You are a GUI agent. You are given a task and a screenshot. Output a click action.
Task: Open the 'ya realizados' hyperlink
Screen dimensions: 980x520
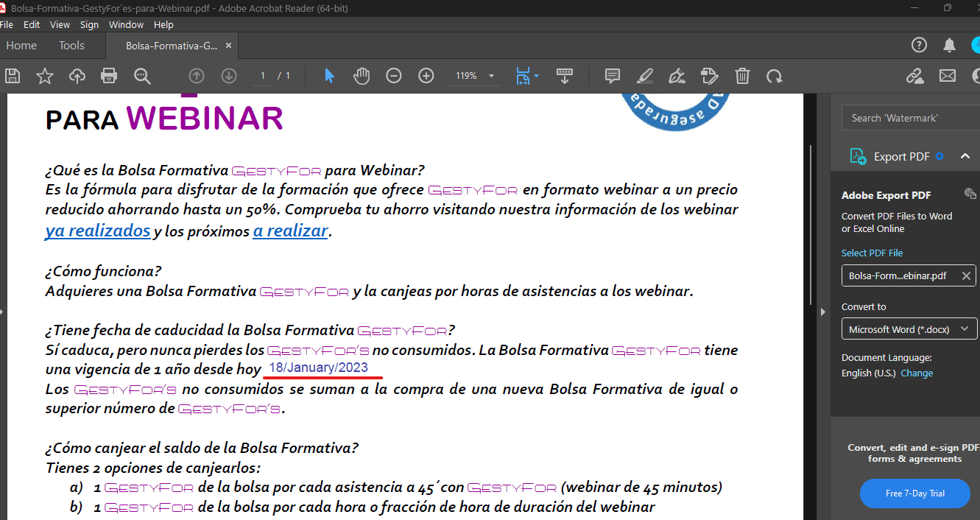[98, 231]
